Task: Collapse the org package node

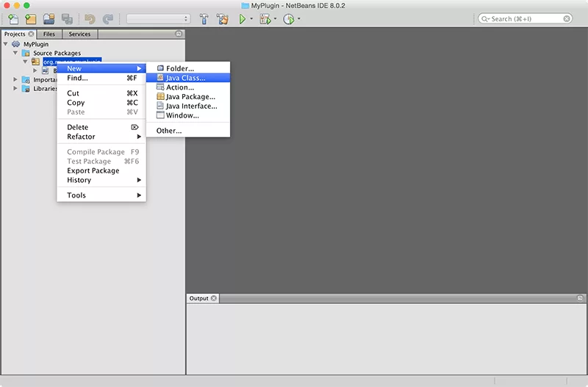Action: [x=25, y=62]
